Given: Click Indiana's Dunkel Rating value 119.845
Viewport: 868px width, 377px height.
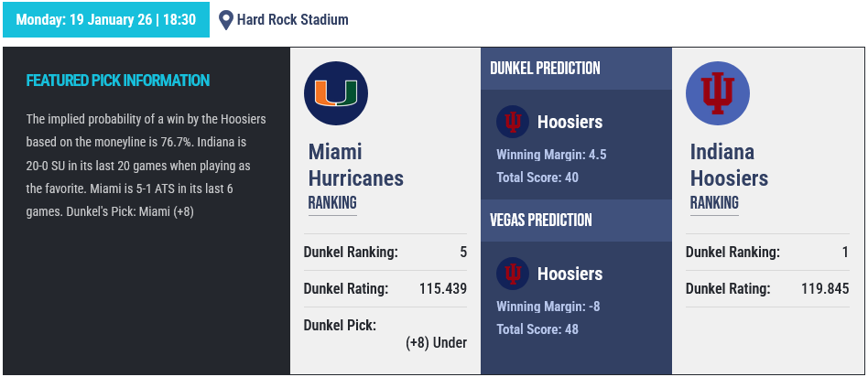Looking at the screenshot, I should click(x=824, y=289).
